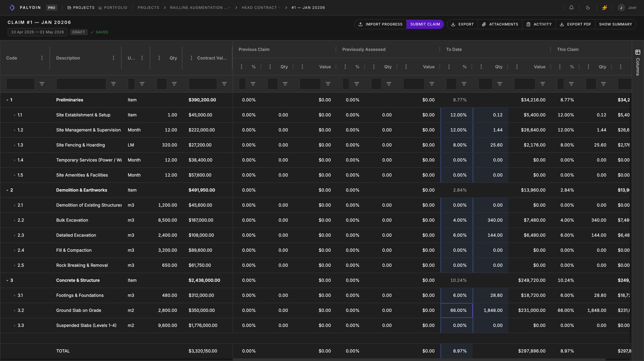This screenshot has width=644, height=361.
Task: Open Code column menu dots
Action: 42,58
